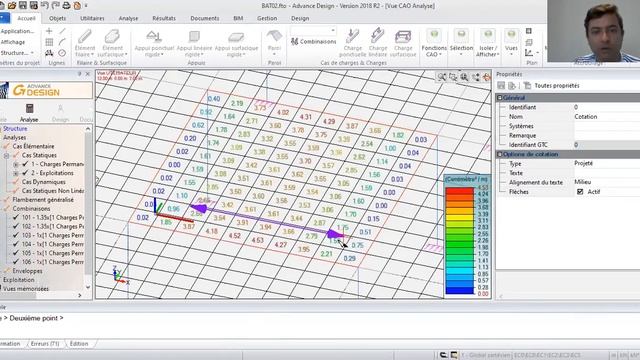Click the Combinaisons button in ribbon
Viewport: 640px width, 360px height.
(x=313, y=41)
